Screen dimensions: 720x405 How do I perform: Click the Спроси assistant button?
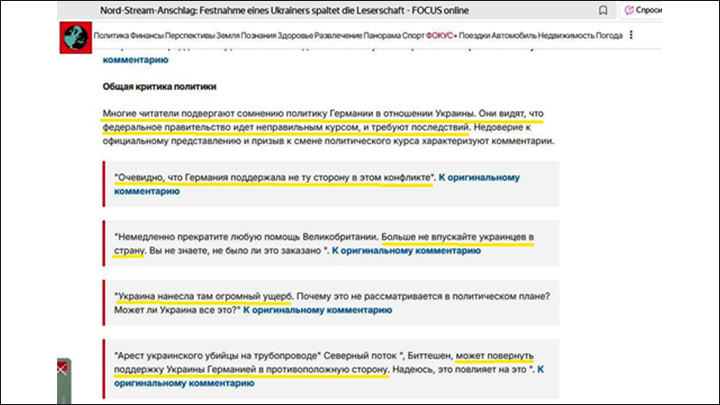click(642, 10)
